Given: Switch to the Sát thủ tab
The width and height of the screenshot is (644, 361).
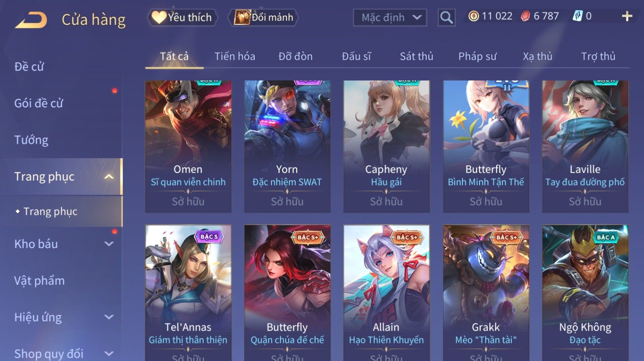Looking at the screenshot, I should coord(416,56).
